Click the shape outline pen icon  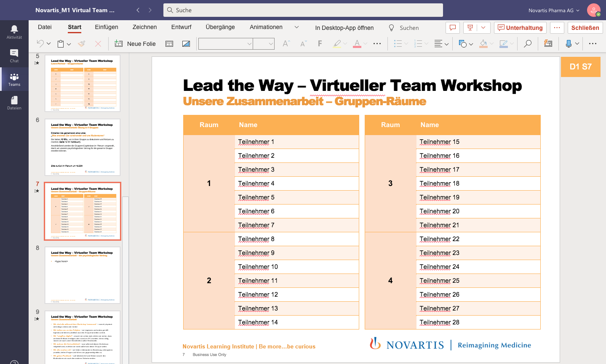[x=503, y=43]
